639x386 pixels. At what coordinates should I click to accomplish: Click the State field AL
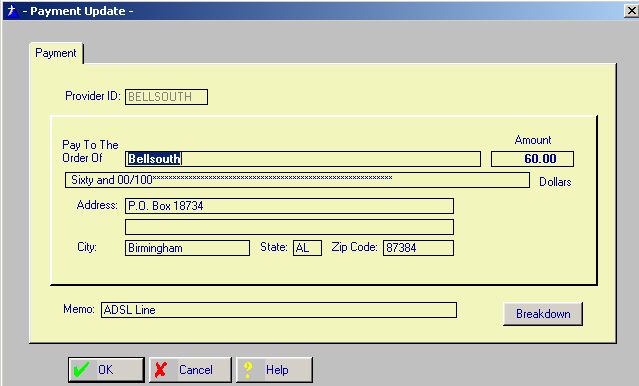click(307, 248)
